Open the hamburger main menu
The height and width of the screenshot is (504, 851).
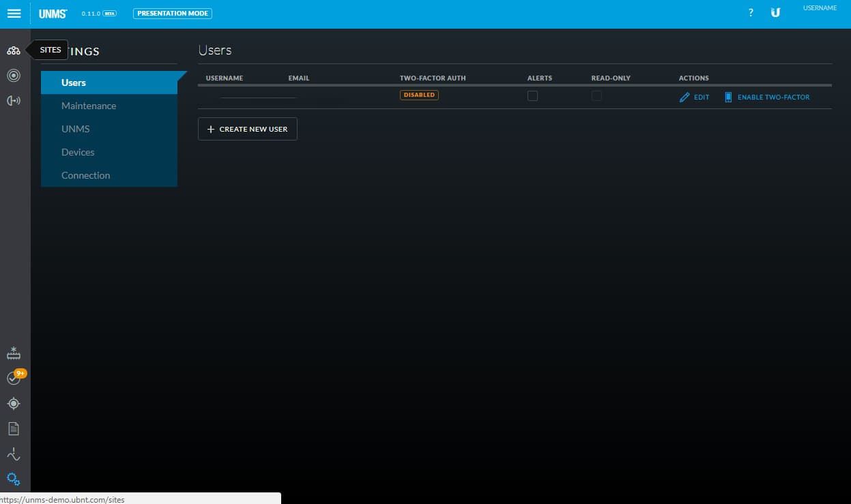tap(14, 13)
